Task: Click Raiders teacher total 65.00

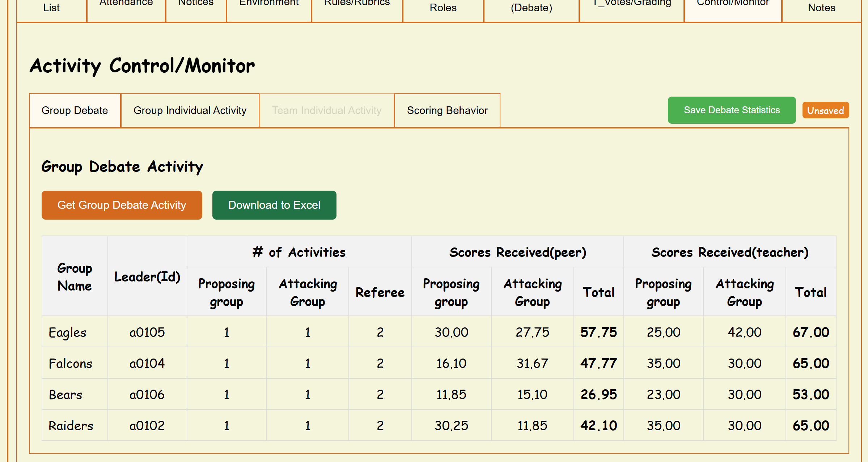Action: tap(810, 426)
